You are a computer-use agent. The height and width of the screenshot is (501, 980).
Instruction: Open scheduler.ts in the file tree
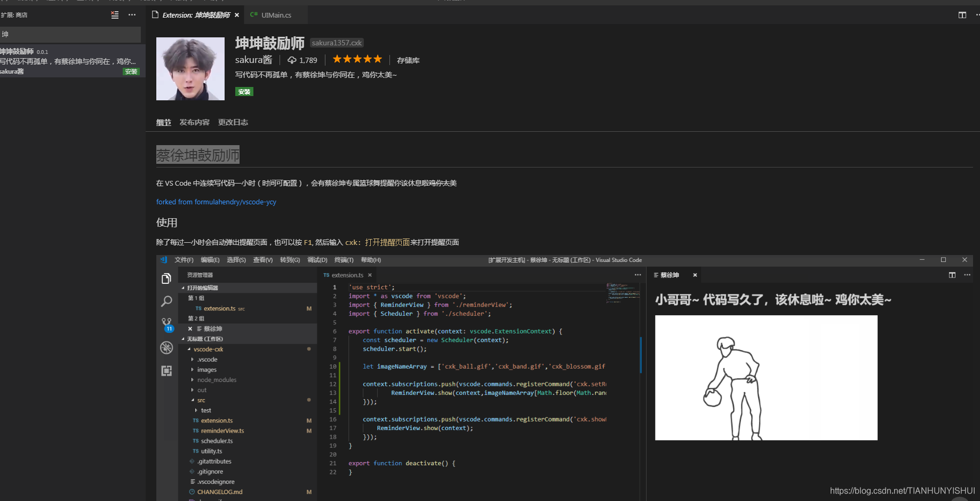click(x=217, y=441)
